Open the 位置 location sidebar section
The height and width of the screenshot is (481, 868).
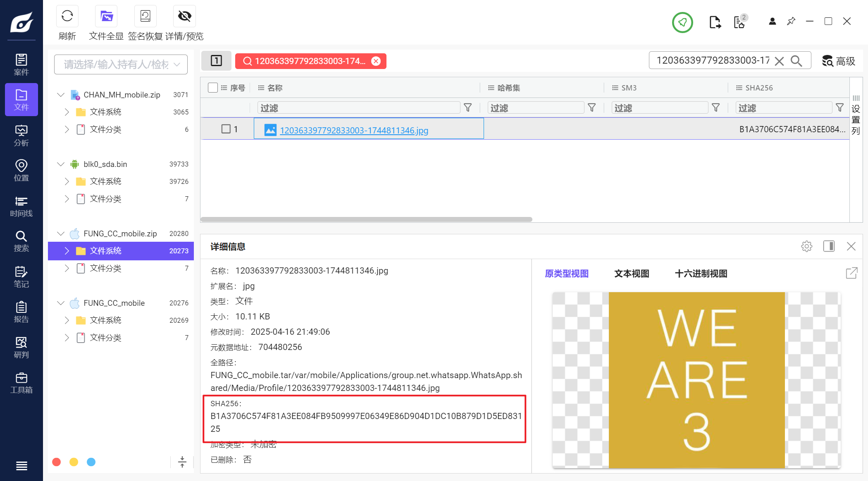[x=21, y=171]
